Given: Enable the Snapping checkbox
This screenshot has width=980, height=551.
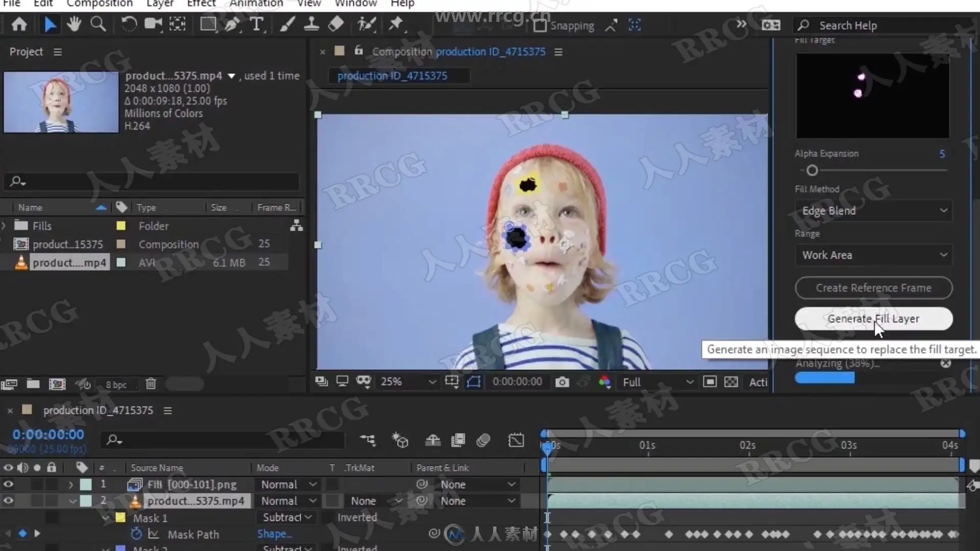Looking at the screenshot, I should 540,26.
